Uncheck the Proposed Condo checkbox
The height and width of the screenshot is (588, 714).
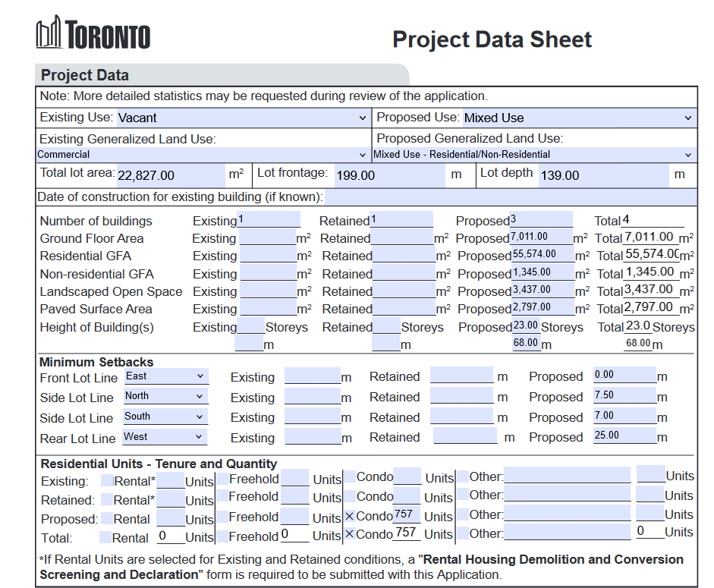tap(350, 516)
